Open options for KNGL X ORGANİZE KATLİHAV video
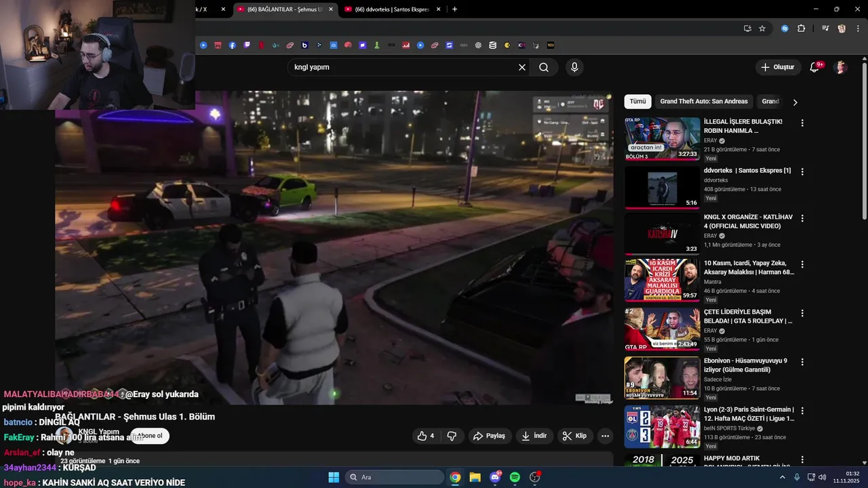 point(802,218)
